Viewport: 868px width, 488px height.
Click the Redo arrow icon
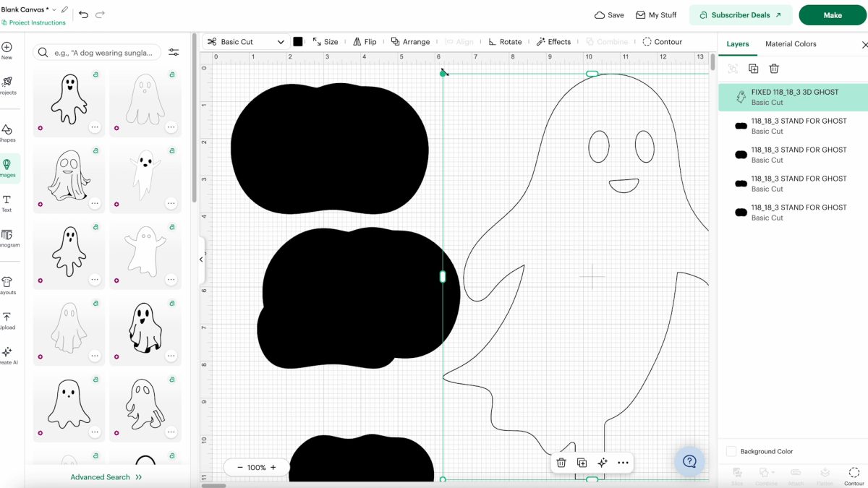[x=100, y=14]
